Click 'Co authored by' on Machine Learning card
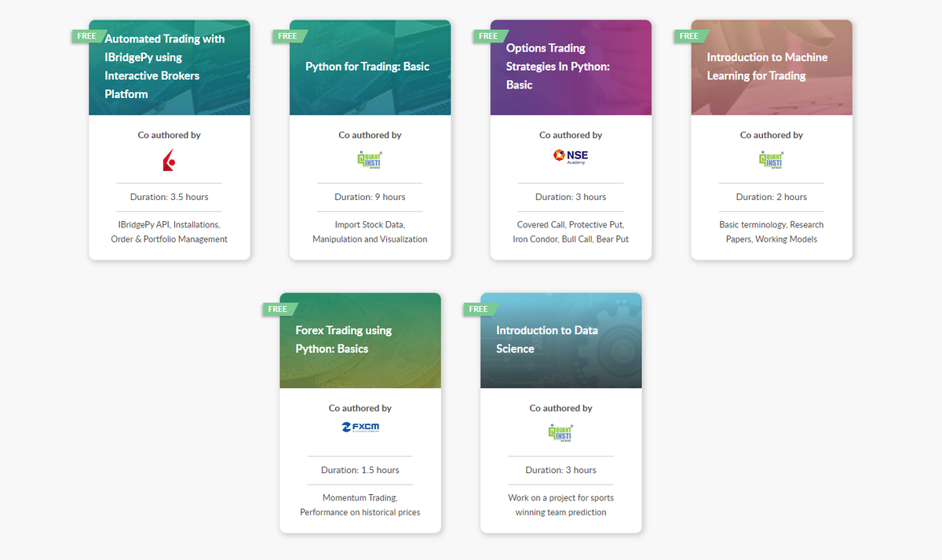The width and height of the screenshot is (942, 560). coord(772,135)
